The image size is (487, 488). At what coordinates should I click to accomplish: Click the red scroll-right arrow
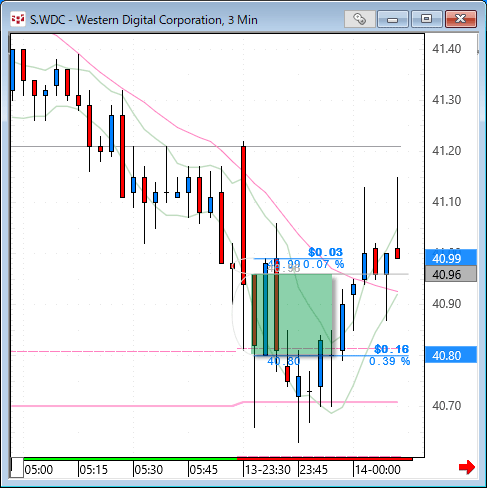click(x=467, y=467)
